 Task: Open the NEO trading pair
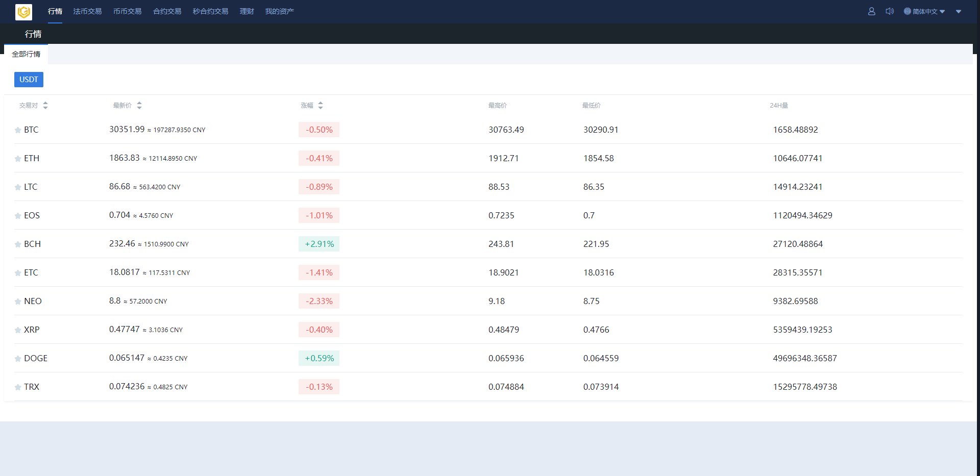click(x=33, y=301)
